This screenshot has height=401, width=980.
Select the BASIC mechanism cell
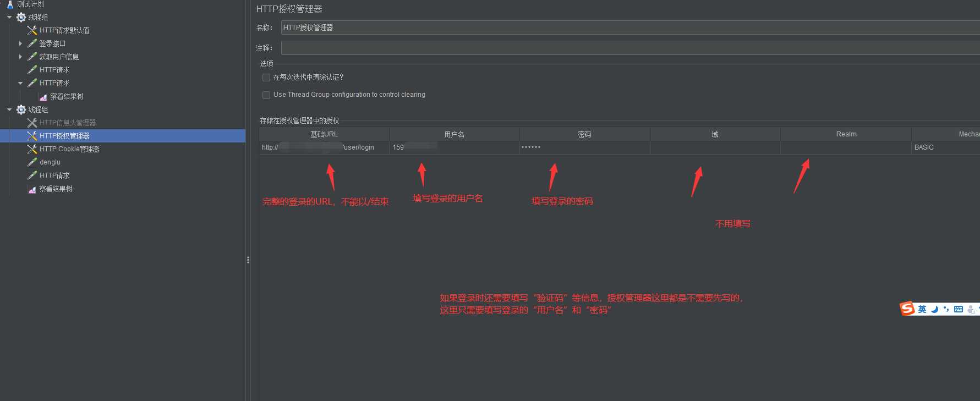tap(946, 147)
